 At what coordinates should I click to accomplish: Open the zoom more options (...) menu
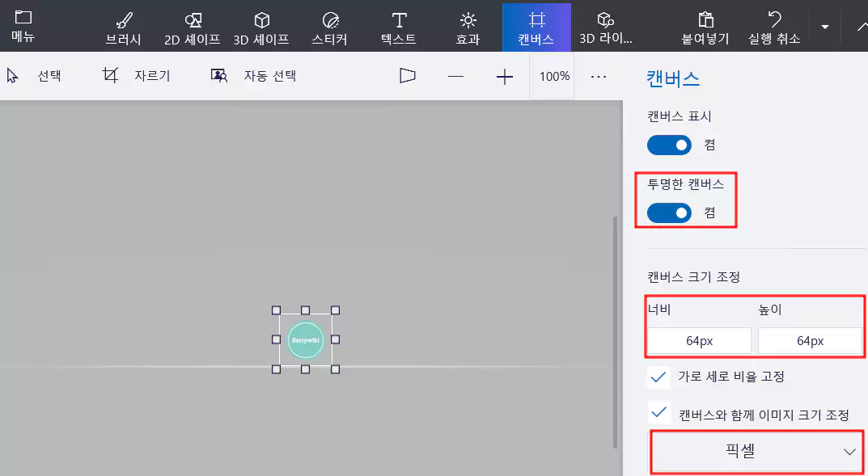click(x=599, y=75)
